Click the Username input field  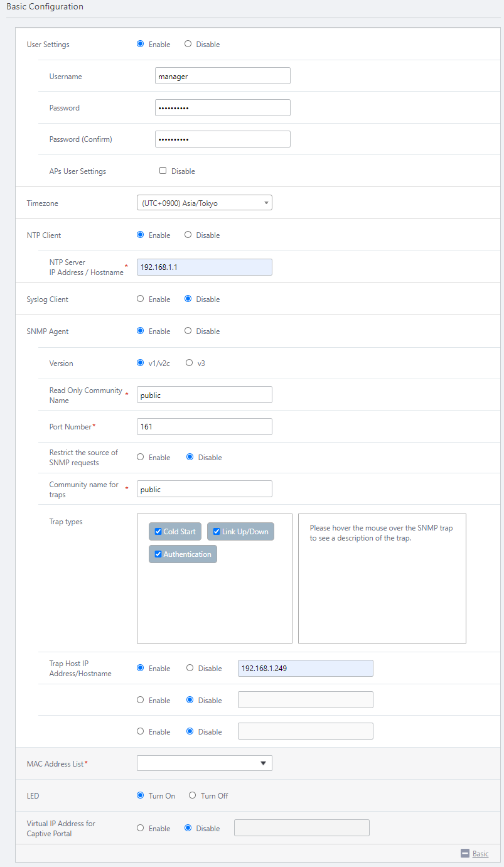click(222, 76)
